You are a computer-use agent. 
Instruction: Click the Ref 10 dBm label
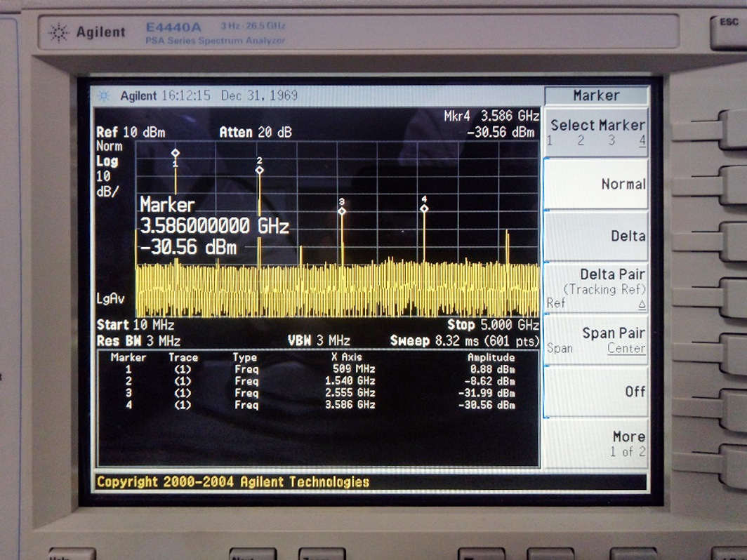click(131, 133)
